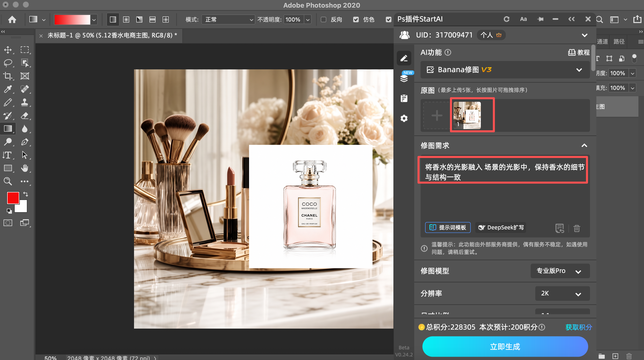Change the screen mode
644x360 pixels.
tap(25, 223)
